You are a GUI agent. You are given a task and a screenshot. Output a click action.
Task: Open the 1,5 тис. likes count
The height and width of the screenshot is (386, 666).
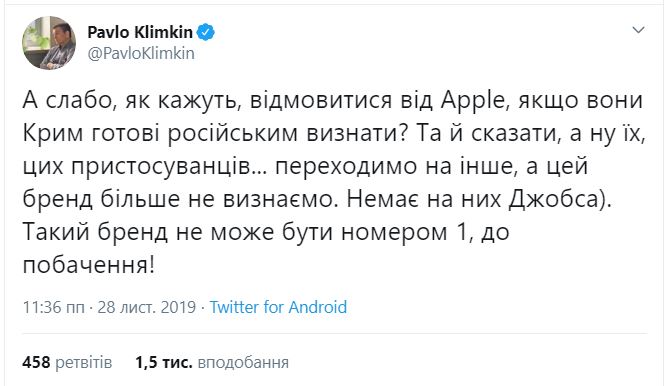(x=164, y=363)
